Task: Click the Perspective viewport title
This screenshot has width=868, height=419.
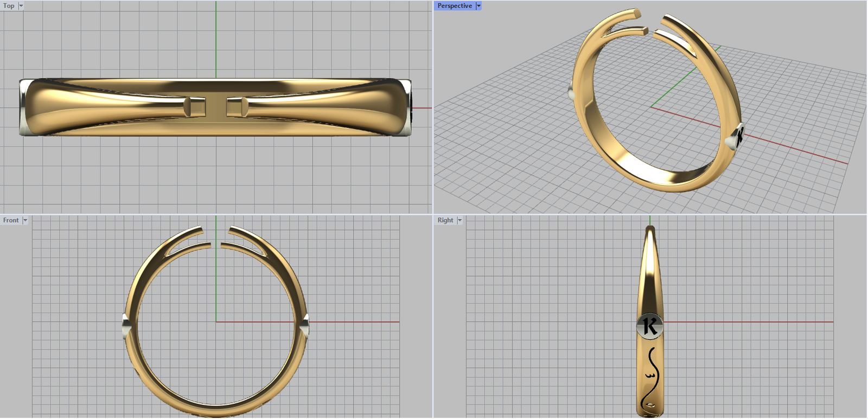Action: click(455, 6)
